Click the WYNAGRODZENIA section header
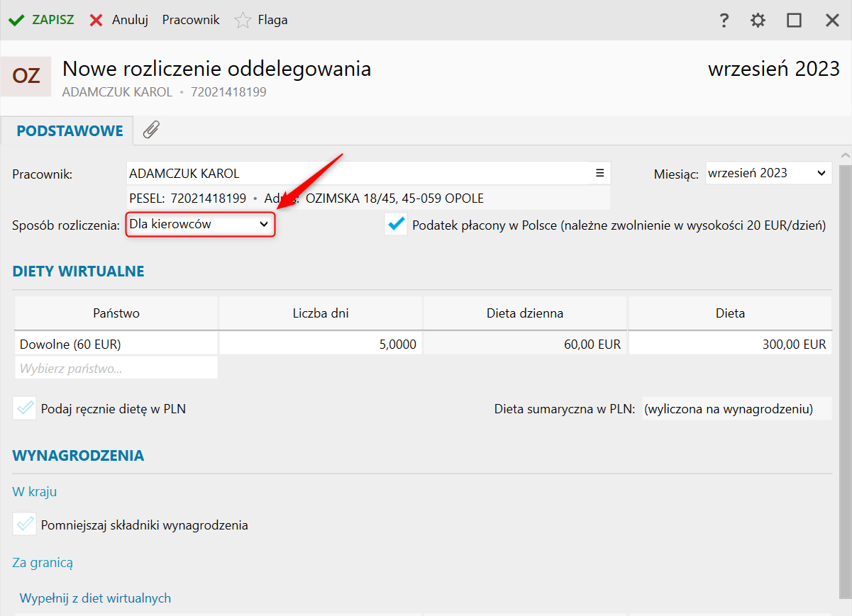Viewport: 852px width, 616px height. tap(79, 455)
